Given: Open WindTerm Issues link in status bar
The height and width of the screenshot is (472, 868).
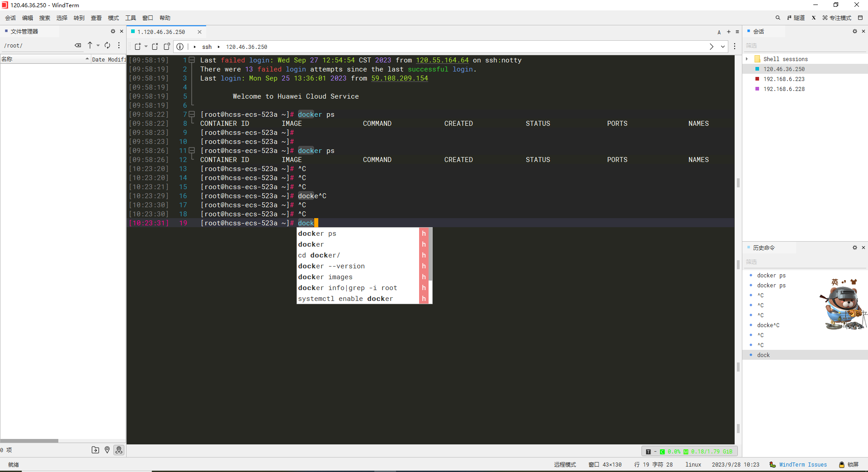Looking at the screenshot, I should [802, 465].
